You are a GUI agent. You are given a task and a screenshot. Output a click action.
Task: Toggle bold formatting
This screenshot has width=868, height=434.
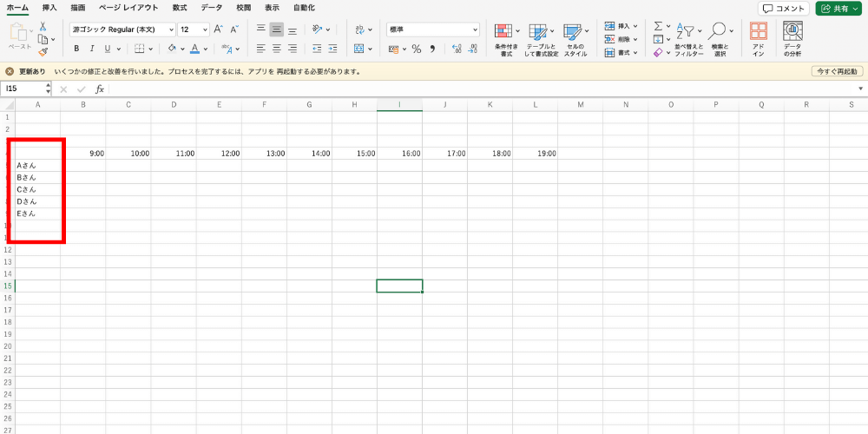76,49
